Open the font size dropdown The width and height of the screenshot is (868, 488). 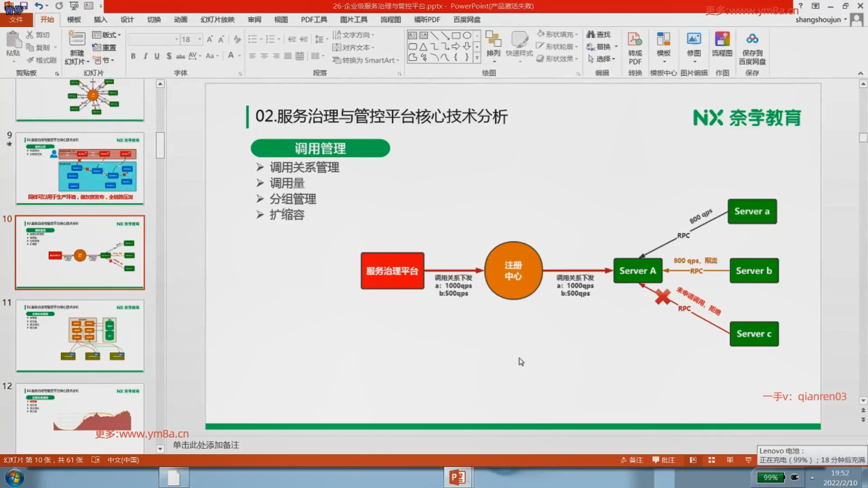199,39
